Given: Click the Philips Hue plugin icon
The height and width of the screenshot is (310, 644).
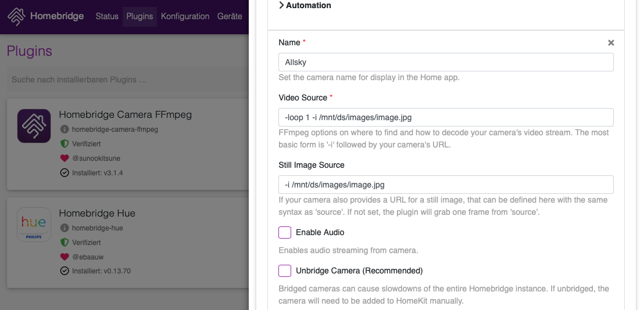Looking at the screenshot, I should (34, 224).
